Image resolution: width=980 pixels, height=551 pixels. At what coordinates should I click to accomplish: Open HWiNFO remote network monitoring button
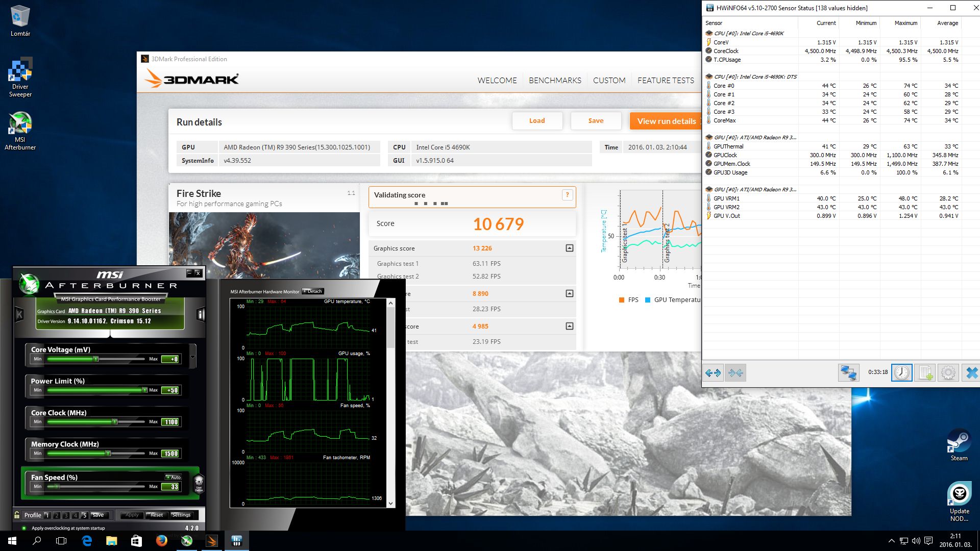click(848, 373)
